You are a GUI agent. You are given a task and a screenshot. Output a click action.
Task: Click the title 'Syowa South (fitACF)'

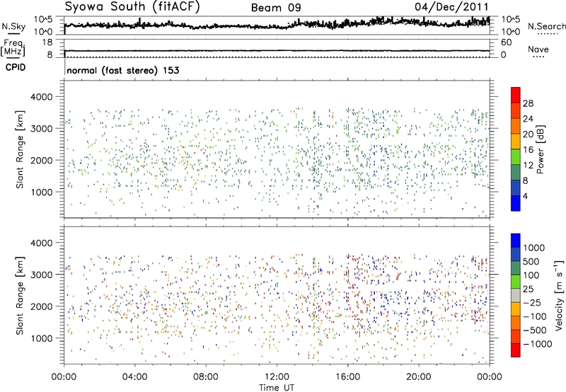[132, 7]
